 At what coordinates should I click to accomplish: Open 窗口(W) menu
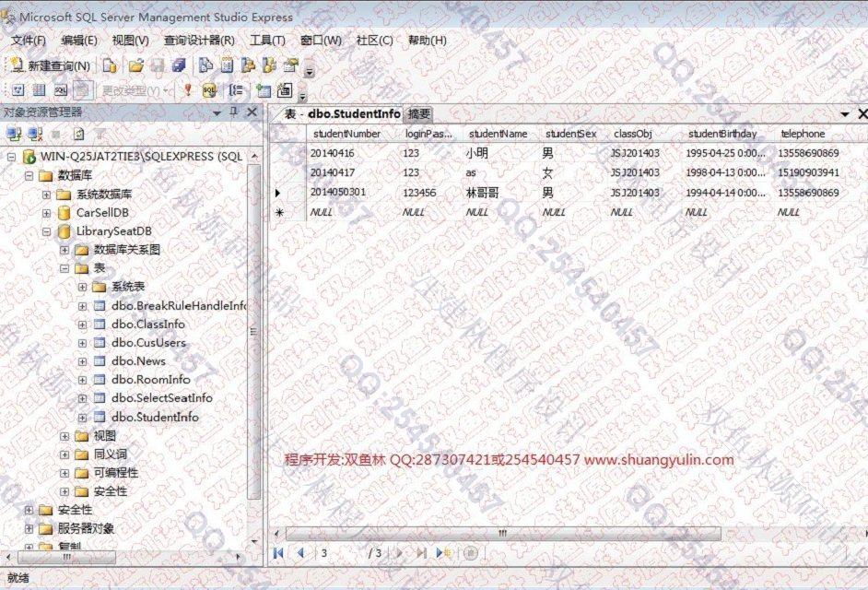(x=321, y=41)
